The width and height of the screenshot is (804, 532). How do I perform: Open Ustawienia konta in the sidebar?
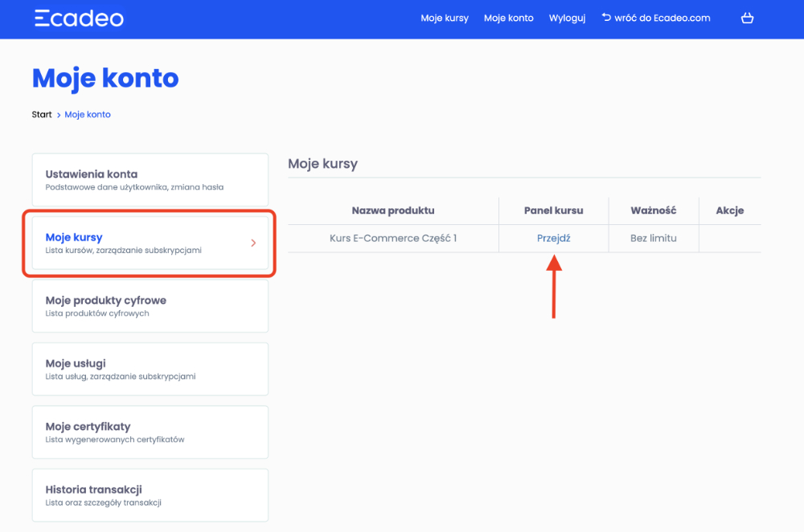[150, 180]
